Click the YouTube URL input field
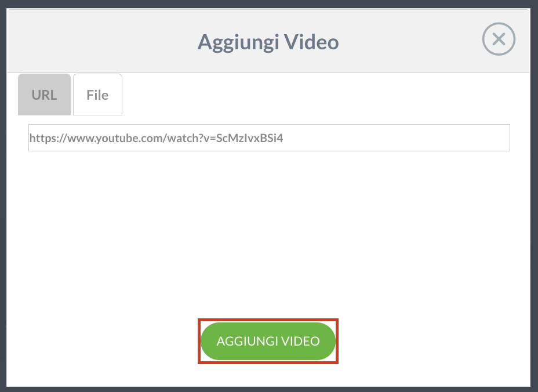This screenshot has width=538, height=392. pyautogui.click(x=269, y=137)
